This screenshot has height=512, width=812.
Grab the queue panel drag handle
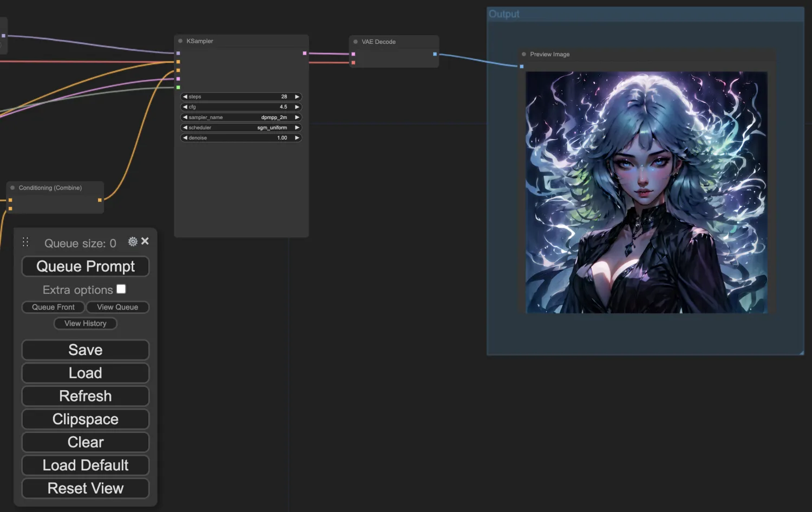click(x=25, y=242)
